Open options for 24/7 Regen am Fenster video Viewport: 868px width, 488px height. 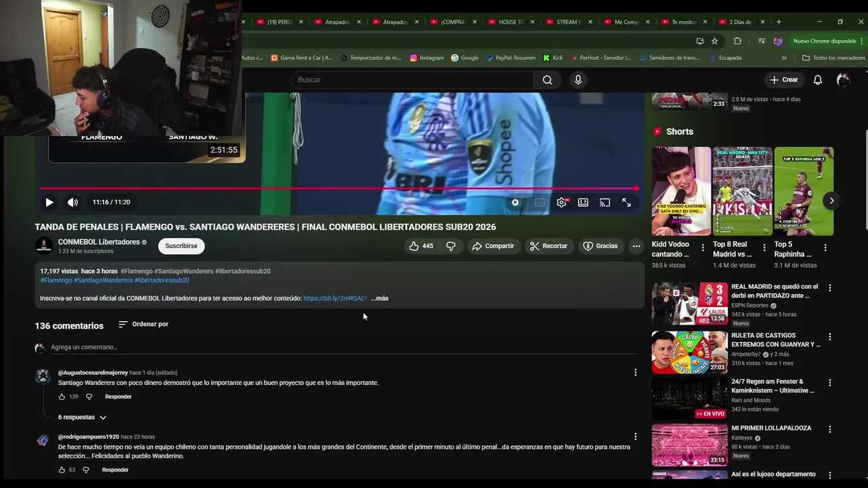(x=829, y=383)
